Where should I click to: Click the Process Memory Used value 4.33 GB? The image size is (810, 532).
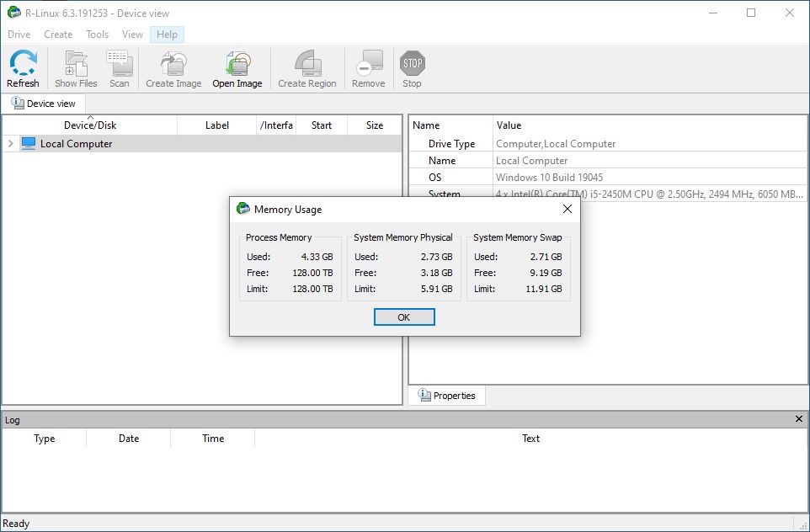pos(317,257)
